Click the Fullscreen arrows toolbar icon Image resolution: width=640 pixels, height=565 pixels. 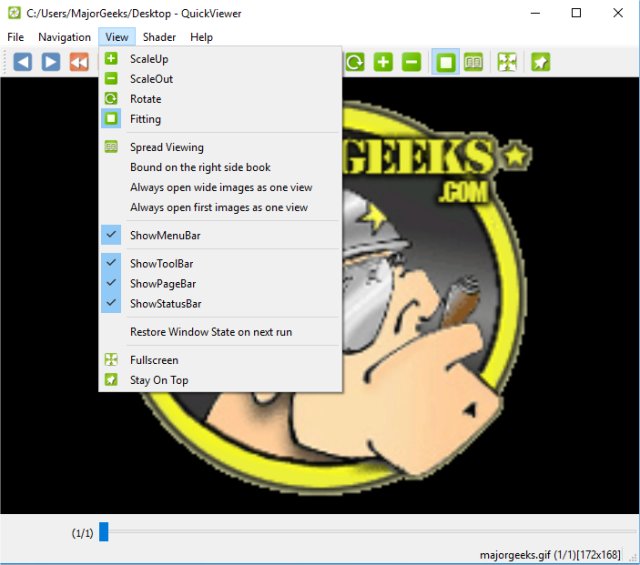[x=507, y=62]
